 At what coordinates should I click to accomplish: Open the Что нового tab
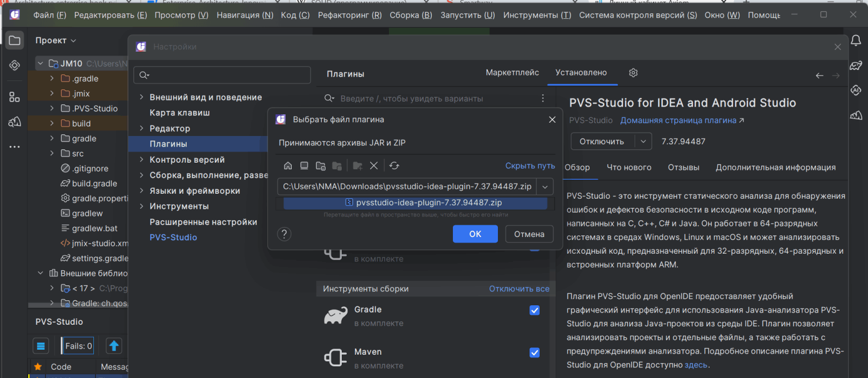[628, 167]
